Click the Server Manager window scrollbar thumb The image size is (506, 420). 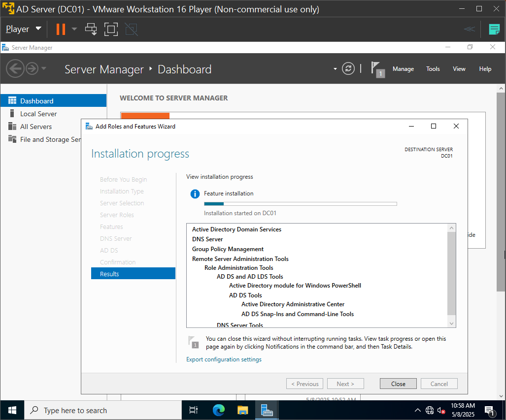(x=501, y=192)
